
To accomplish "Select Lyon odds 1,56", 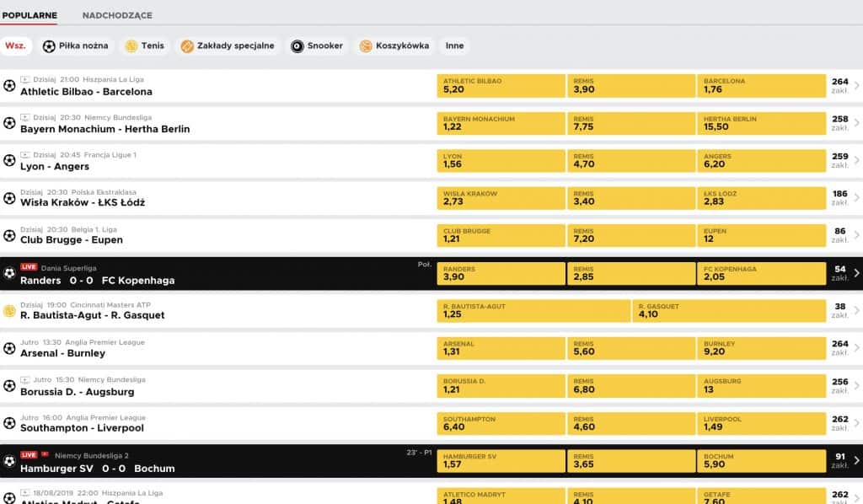I will (x=501, y=161).
